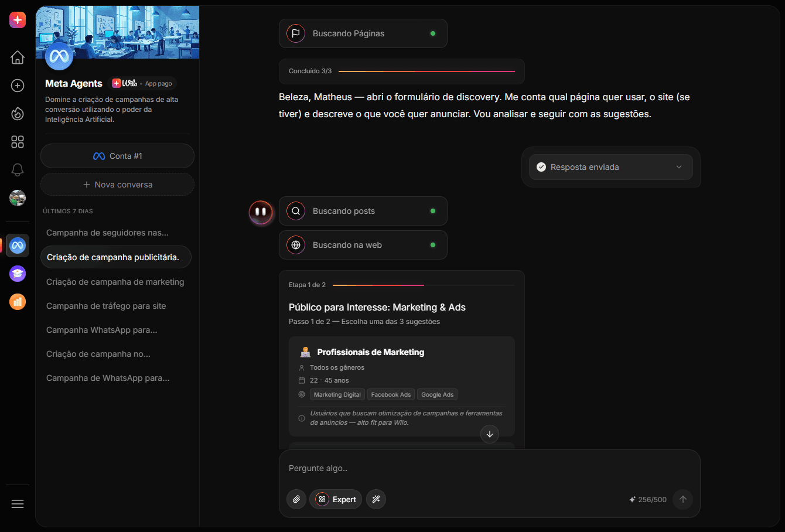
Task: Open the apps grid icon
Action: click(x=18, y=142)
